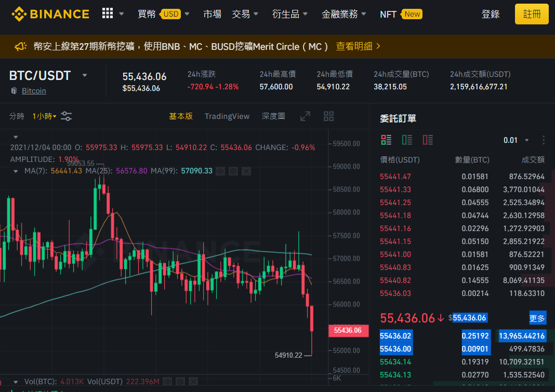Switch to the 基本版 chart tab

coord(180,116)
